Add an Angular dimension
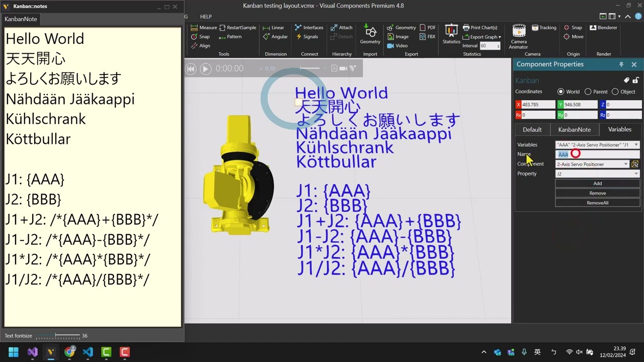Screen dimensions: 644x362 [275, 37]
